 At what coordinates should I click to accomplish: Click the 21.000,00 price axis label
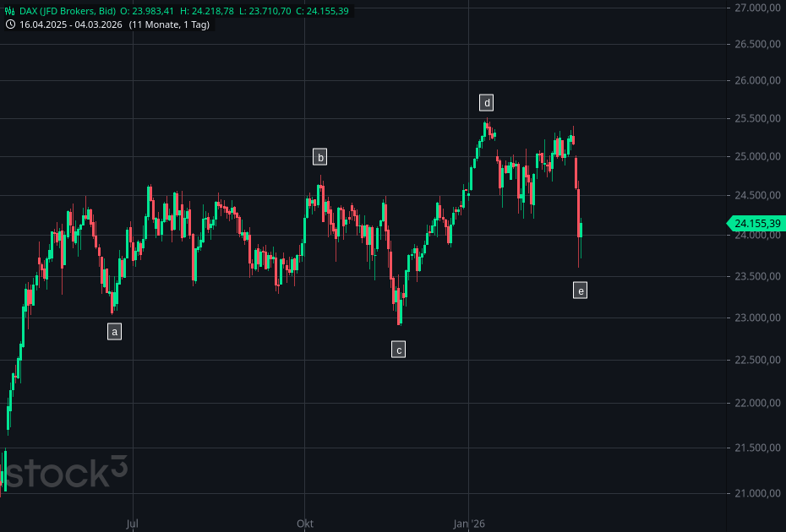[x=756, y=493]
